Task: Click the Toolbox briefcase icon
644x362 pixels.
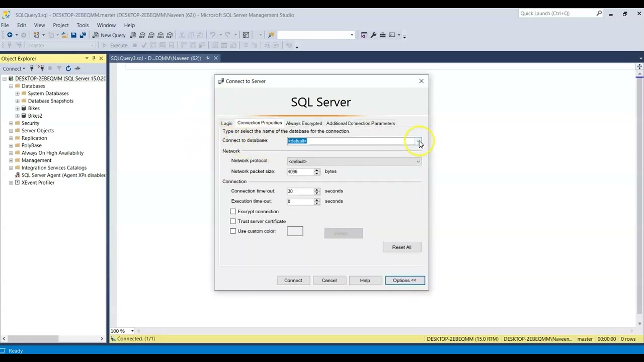Action: pyautogui.click(x=383, y=35)
